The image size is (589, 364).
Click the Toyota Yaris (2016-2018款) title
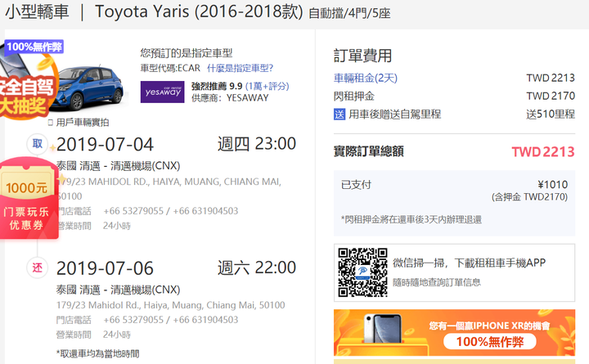(x=199, y=11)
